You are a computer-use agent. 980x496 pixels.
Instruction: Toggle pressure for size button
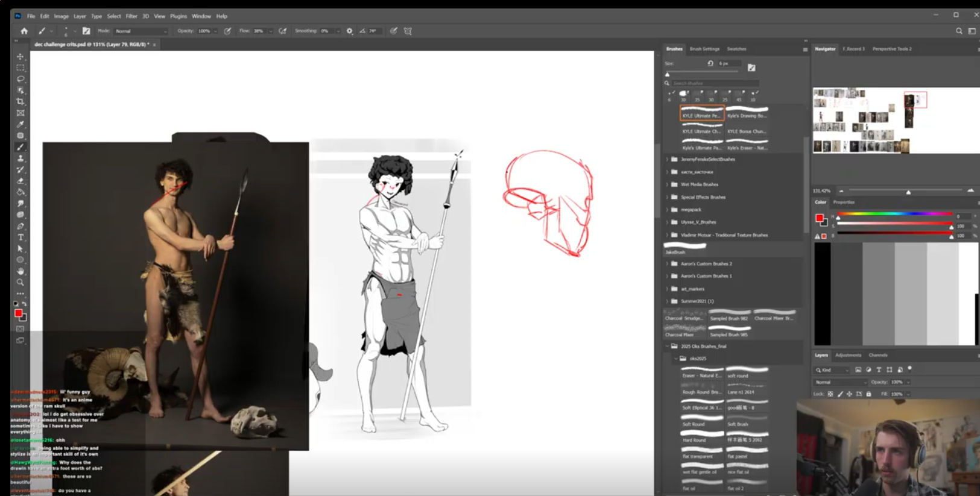click(394, 31)
